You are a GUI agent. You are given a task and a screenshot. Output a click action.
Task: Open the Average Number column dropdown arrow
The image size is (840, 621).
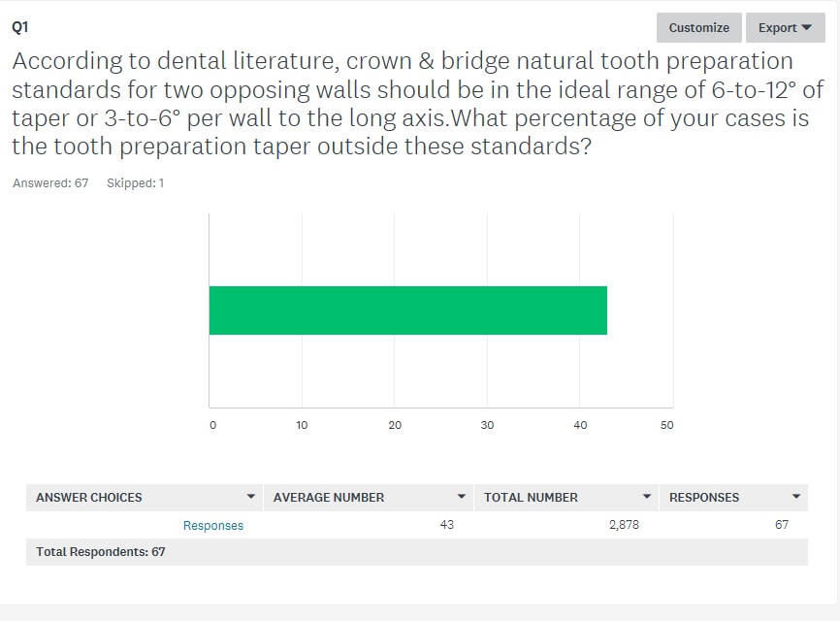point(462,497)
